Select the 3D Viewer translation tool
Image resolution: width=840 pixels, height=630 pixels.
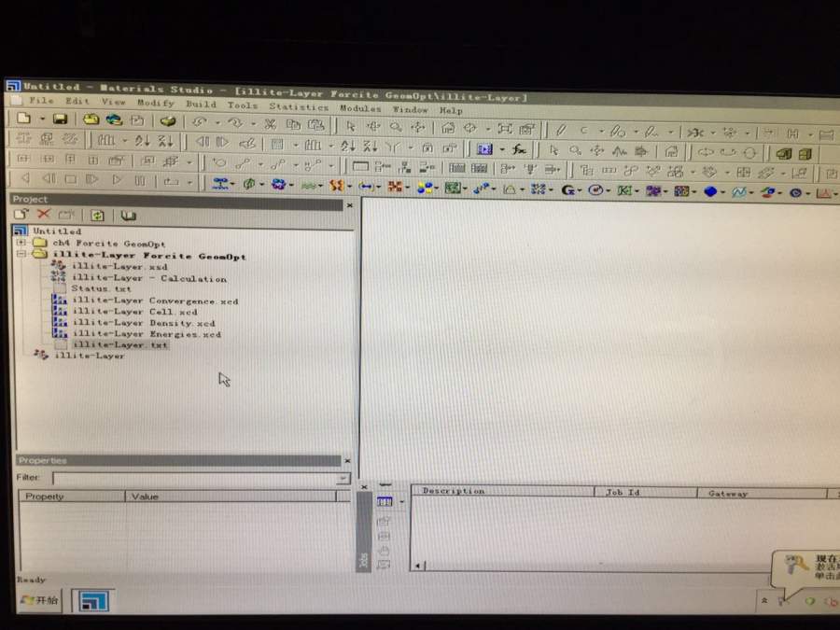[417, 127]
